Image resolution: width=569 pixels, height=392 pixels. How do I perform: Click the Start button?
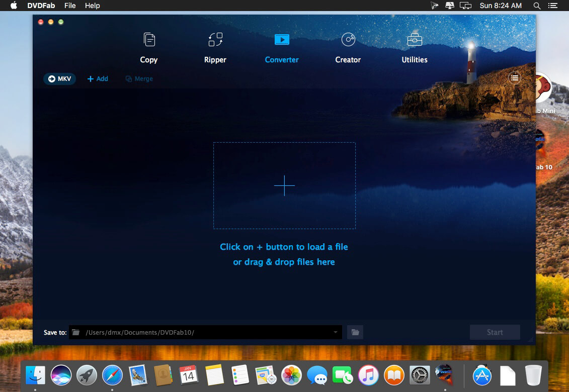[495, 332]
